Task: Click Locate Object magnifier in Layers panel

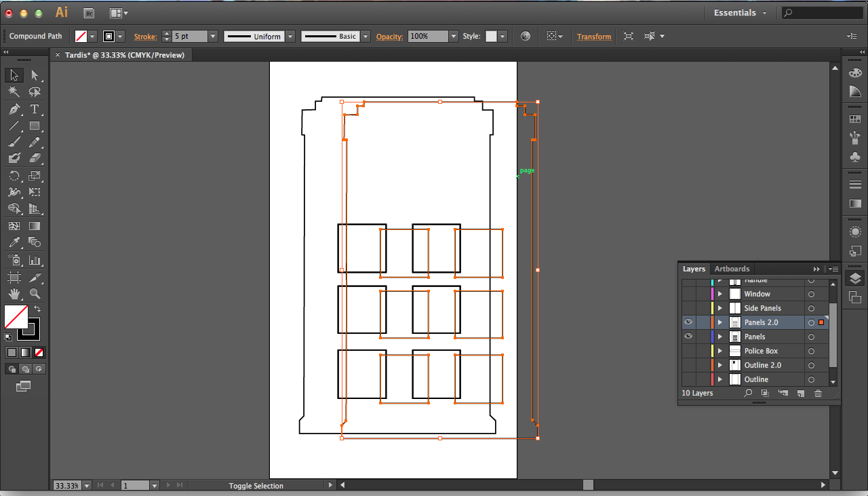Action: point(748,393)
